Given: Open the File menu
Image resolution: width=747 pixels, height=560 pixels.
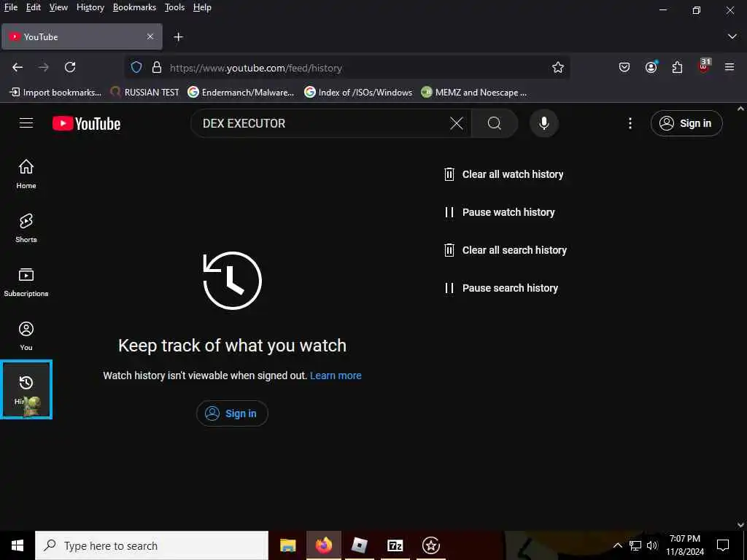Looking at the screenshot, I should (10, 7).
